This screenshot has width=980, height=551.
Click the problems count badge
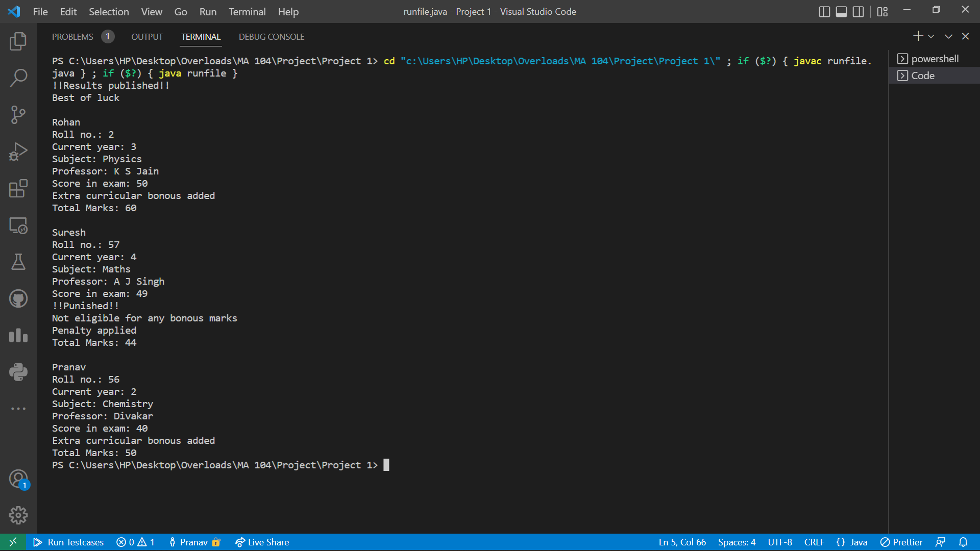[x=108, y=37]
